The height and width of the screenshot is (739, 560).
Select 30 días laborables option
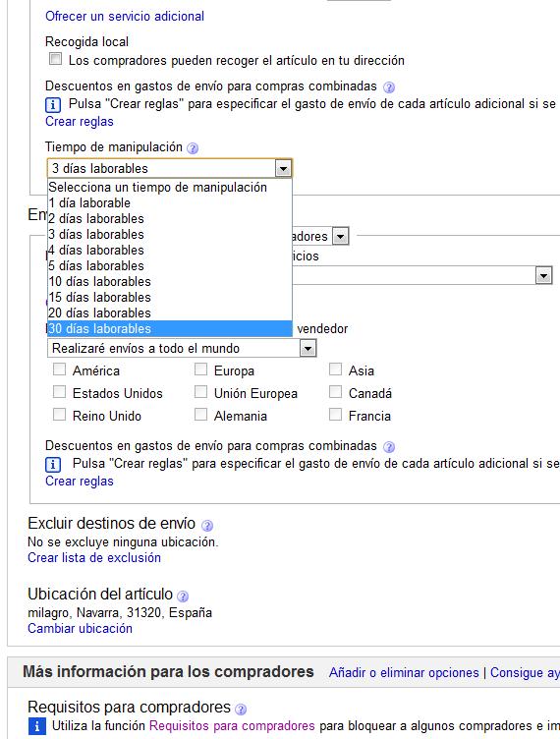(170, 328)
